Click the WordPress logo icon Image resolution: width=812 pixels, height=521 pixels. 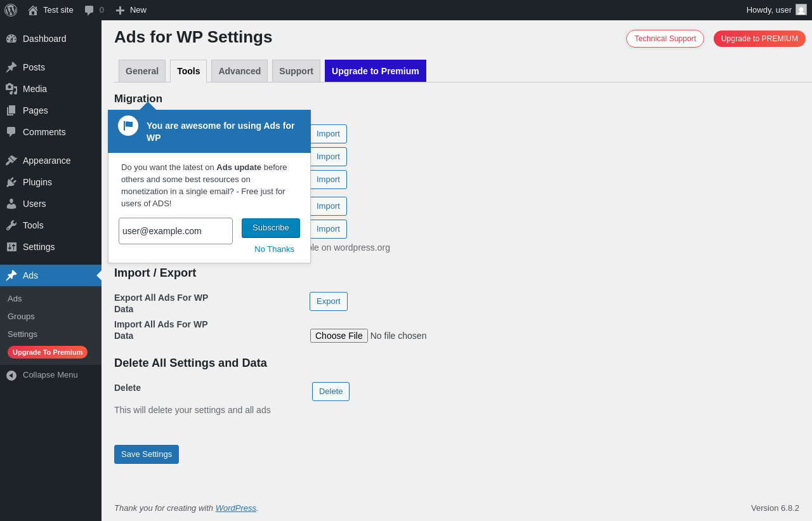pos(11,10)
